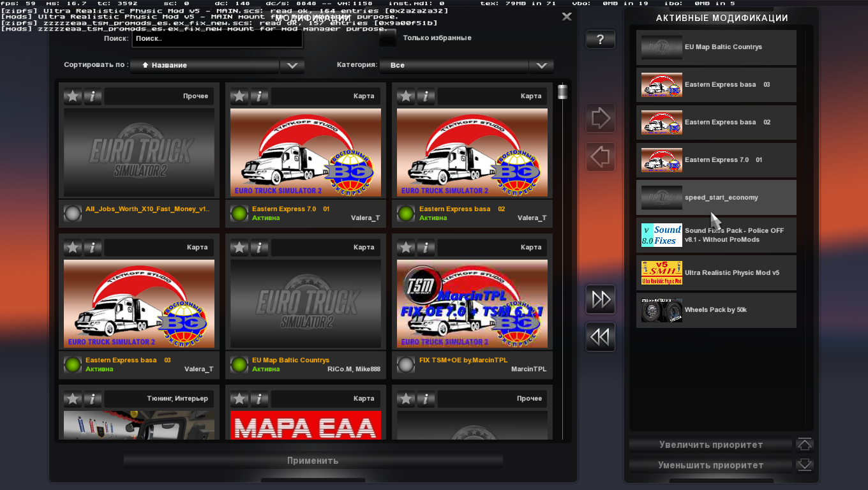Click the priority up arrow icon

click(805, 445)
